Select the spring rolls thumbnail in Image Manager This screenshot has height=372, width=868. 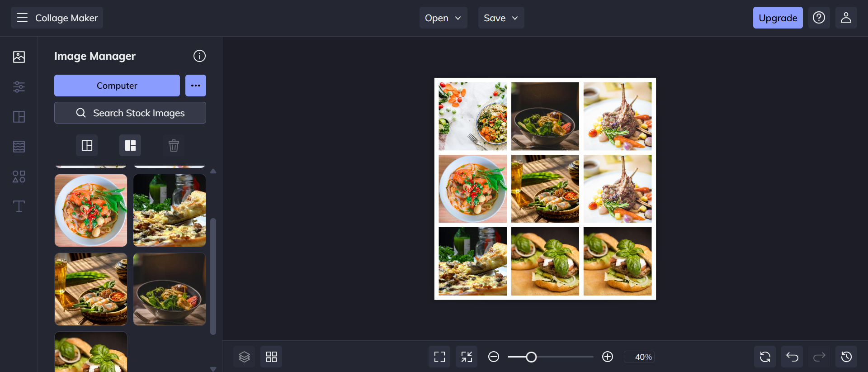click(x=91, y=289)
